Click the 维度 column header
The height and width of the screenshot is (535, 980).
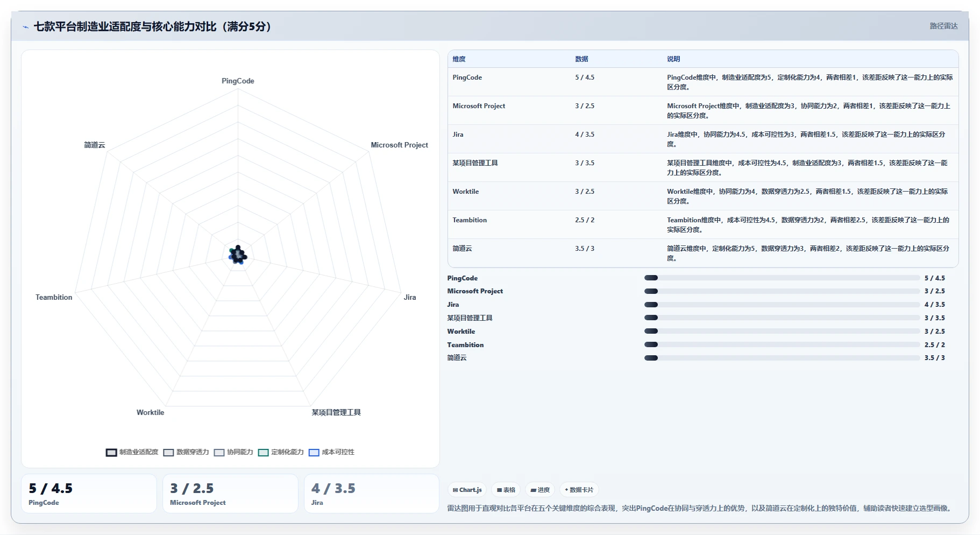point(459,59)
